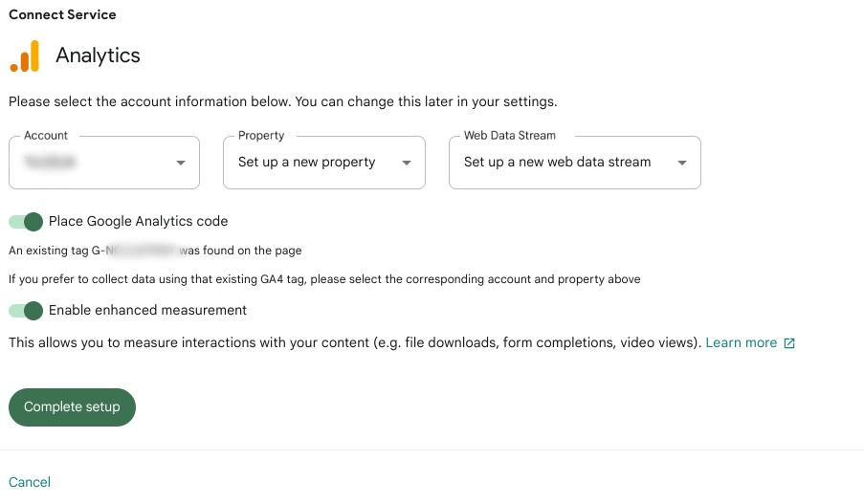864x504 pixels.
Task: Open the Account dropdown
Action: pyautogui.click(x=104, y=163)
